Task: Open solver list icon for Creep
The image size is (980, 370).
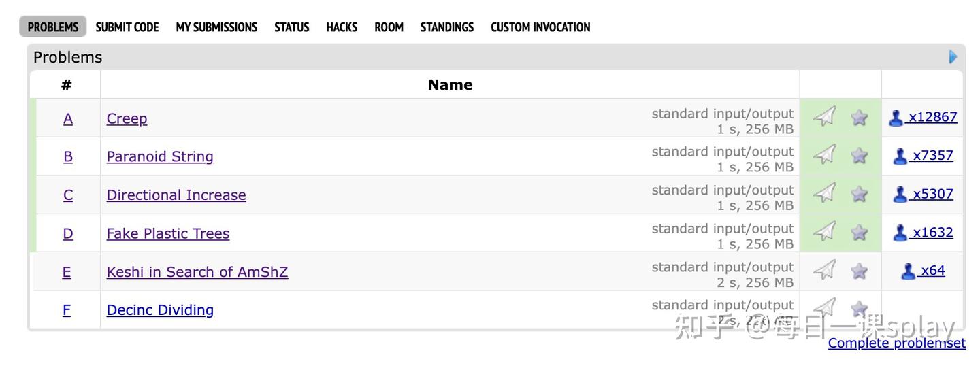Action: (x=896, y=118)
